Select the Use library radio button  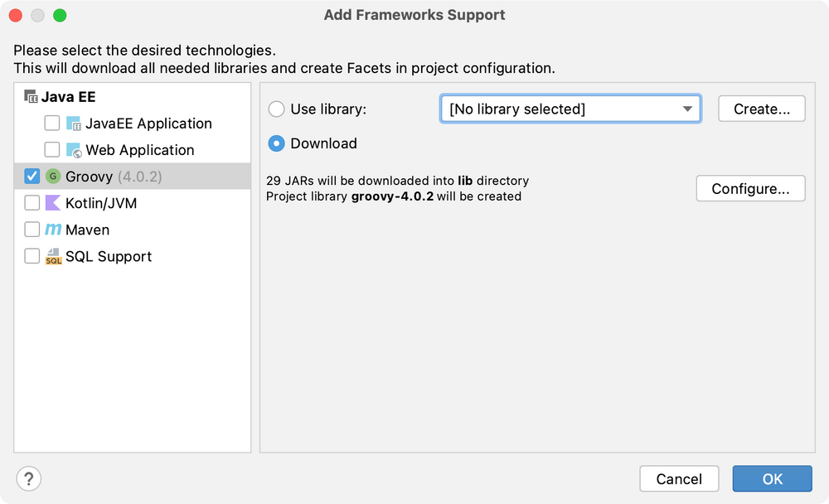[x=276, y=109]
